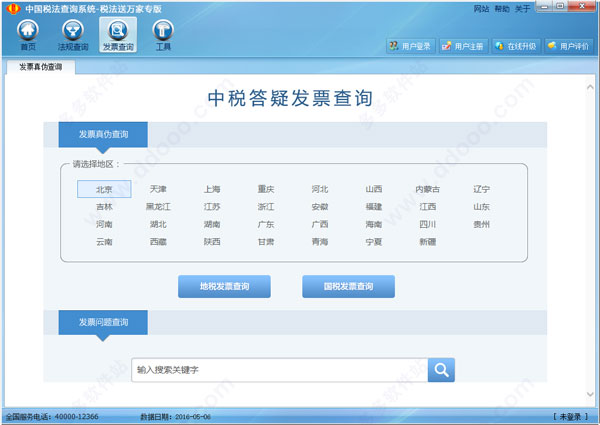Select region 云南
This screenshot has width=600, height=425.
[x=104, y=242]
